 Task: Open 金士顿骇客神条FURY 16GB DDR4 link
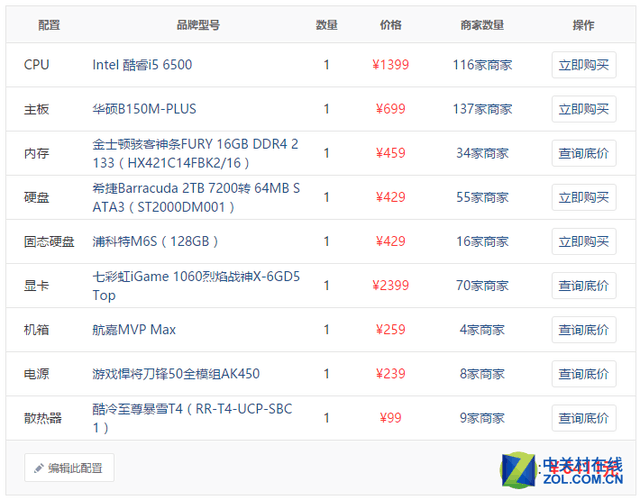pyautogui.click(x=196, y=153)
